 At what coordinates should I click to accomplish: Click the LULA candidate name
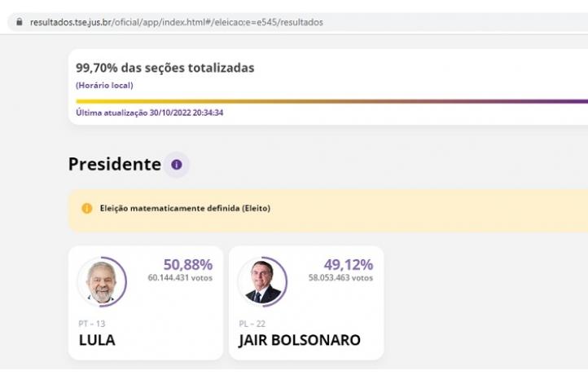97,340
